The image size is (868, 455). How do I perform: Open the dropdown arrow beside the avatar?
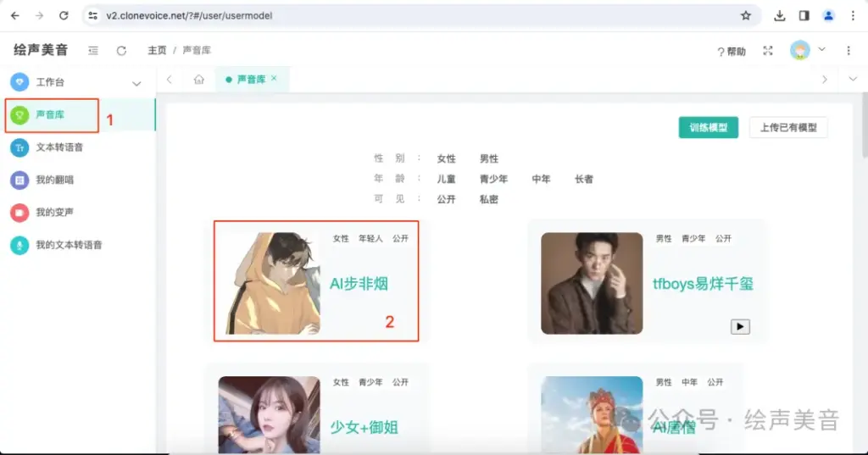tap(822, 49)
